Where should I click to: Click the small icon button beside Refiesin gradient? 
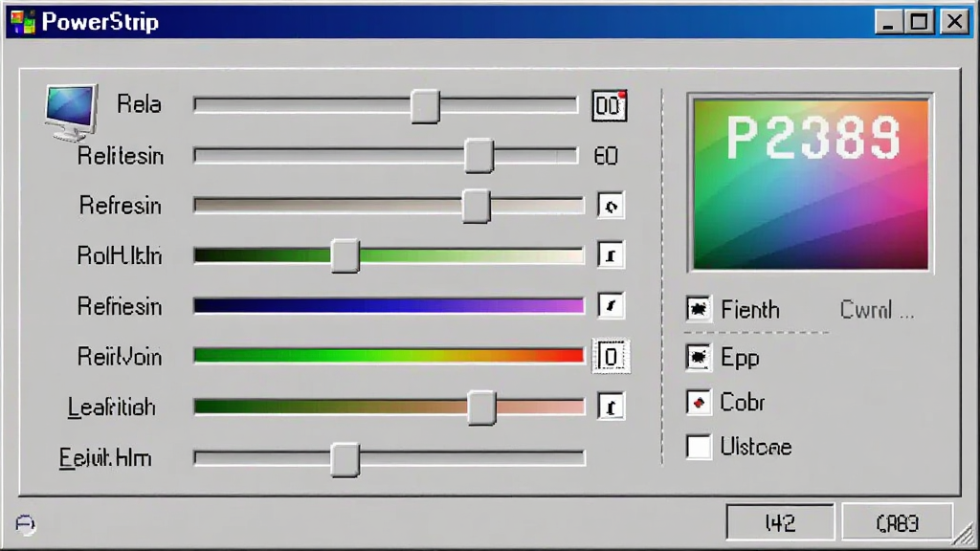pos(611,305)
